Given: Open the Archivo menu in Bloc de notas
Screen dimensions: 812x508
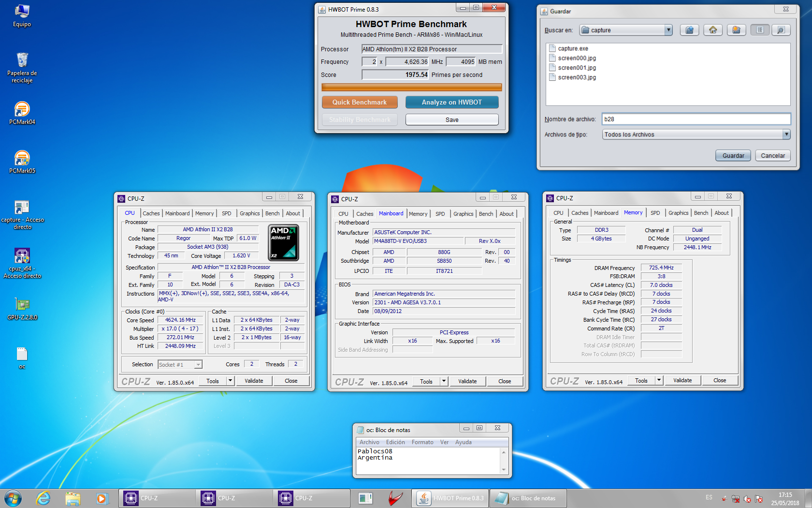Looking at the screenshot, I should tap(369, 442).
